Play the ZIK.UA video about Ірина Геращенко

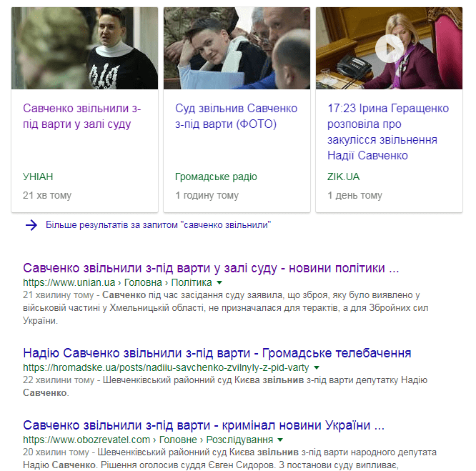[390, 49]
